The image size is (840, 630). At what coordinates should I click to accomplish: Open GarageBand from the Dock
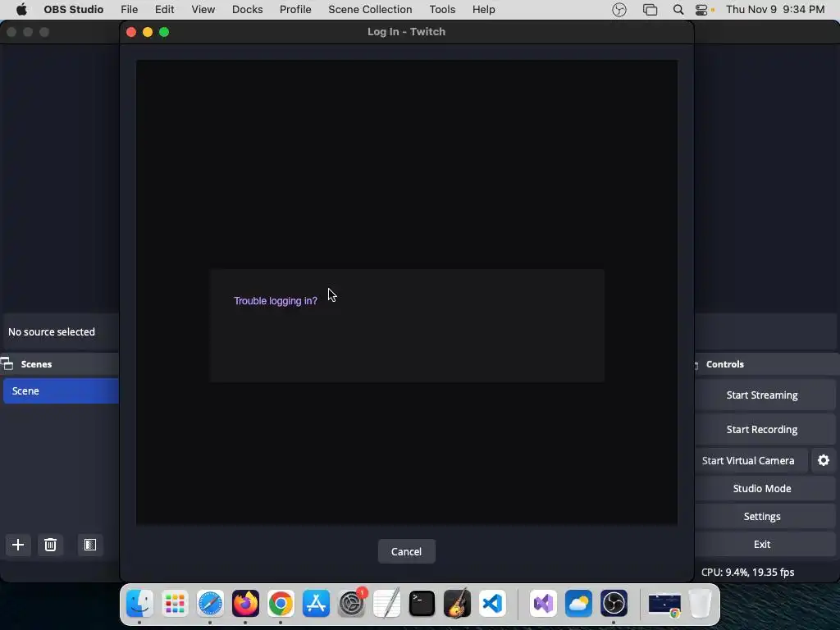point(457,604)
